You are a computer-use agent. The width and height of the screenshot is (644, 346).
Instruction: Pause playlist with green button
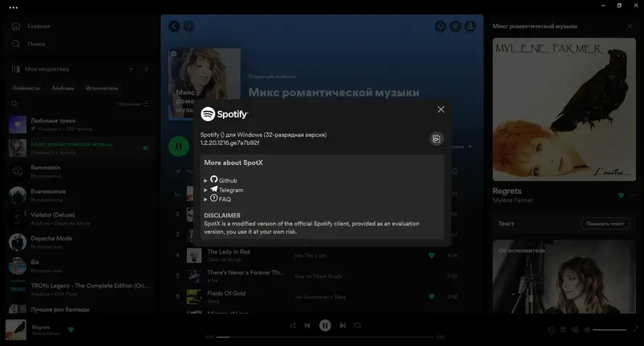click(179, 146)
